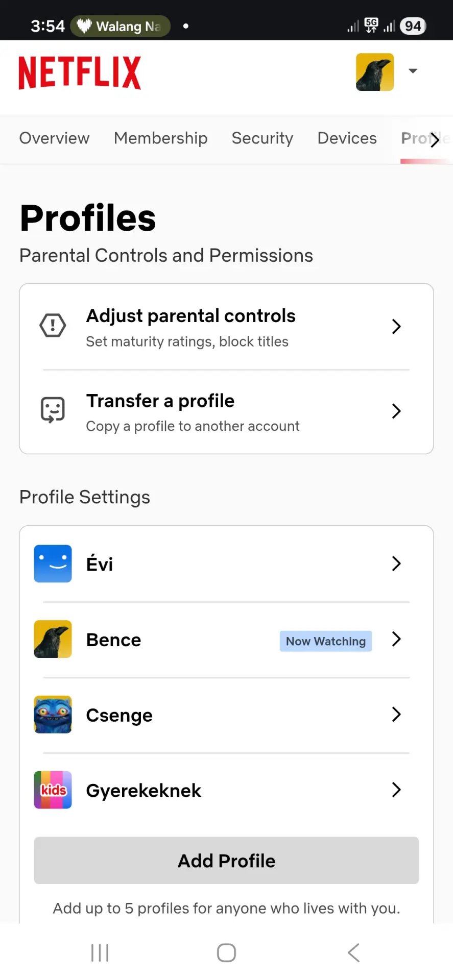Click Bence's raven avatar in profile list

[53, 639]
